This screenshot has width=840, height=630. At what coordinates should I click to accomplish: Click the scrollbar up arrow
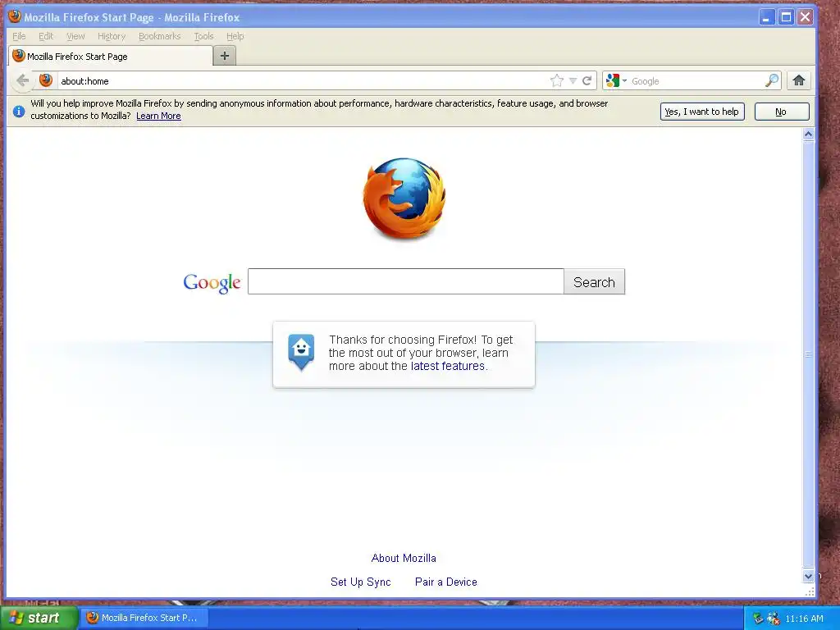(808, 134)
